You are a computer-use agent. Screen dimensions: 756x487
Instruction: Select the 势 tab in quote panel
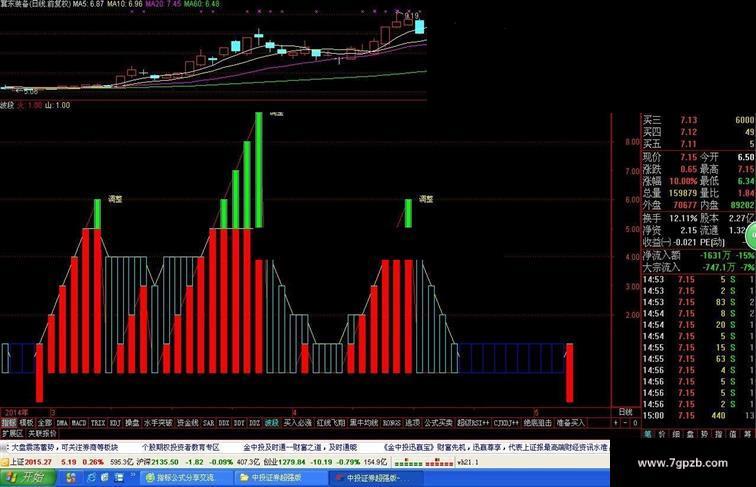[704, 434]
